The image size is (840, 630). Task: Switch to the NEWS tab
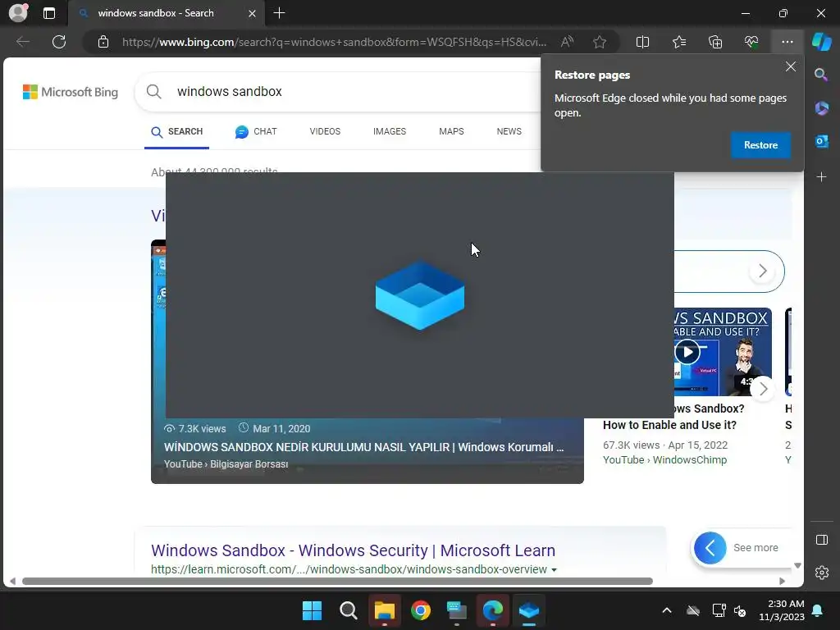509,132
